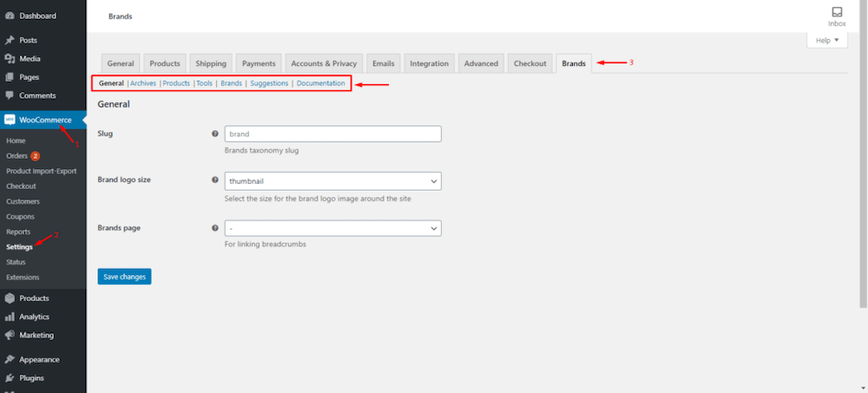Screen dimensions: 868x393
Task: Switch to Products settings tab
Action: (x=165, y=63)
